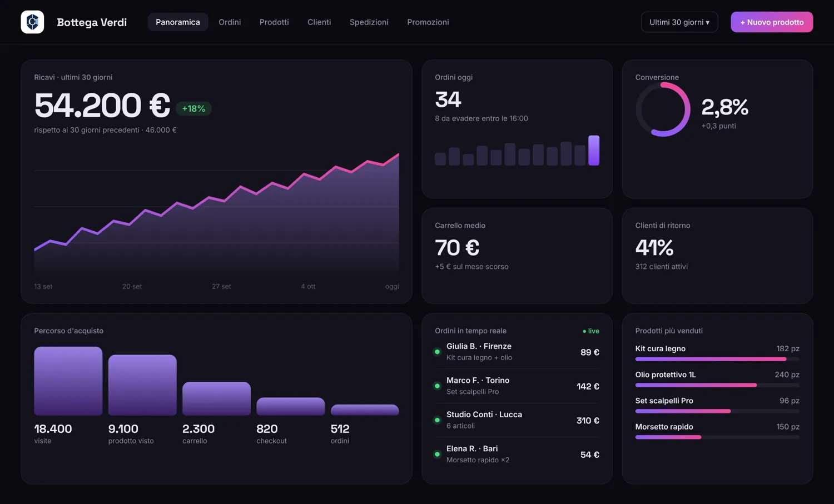Viewport: 834px width, 504px height.
Task: Click the green status dot beside Elena R.
Action: [x=438, y=454]
